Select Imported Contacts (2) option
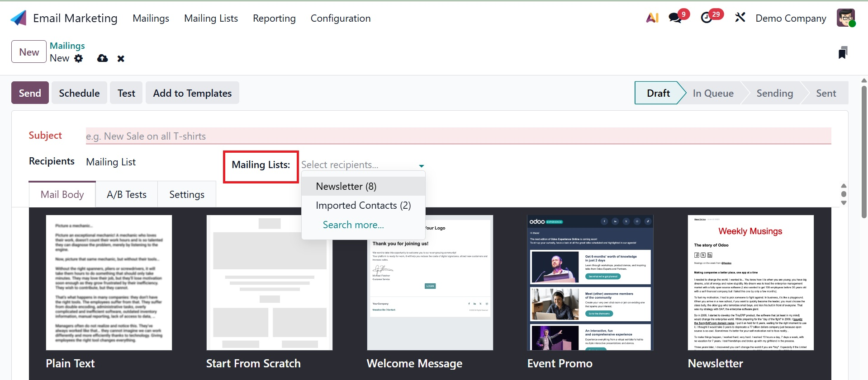 (x=363, y=206)
